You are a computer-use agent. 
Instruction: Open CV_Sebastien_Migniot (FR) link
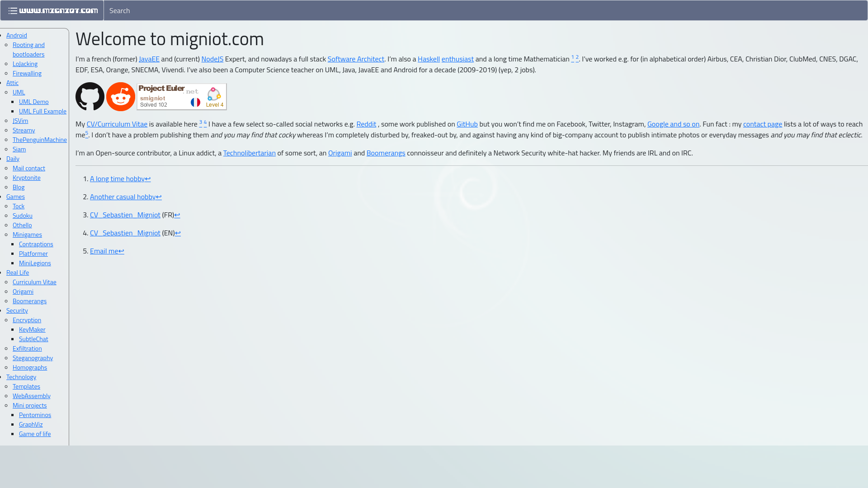(x=125, y=215)
